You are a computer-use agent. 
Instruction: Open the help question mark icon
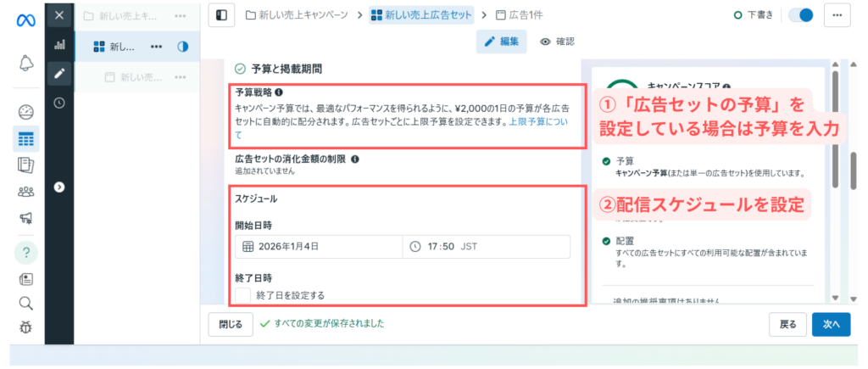click(25, 253)
